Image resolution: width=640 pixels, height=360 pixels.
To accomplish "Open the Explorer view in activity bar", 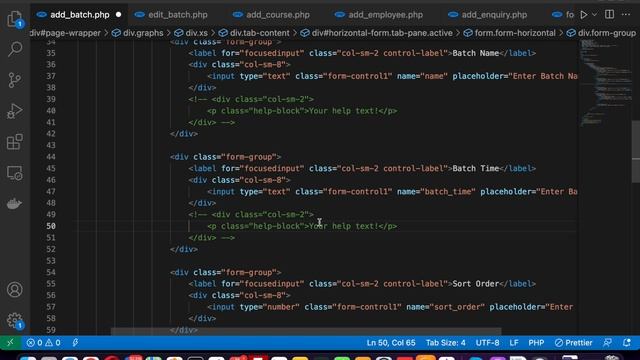I will point(15,19).
